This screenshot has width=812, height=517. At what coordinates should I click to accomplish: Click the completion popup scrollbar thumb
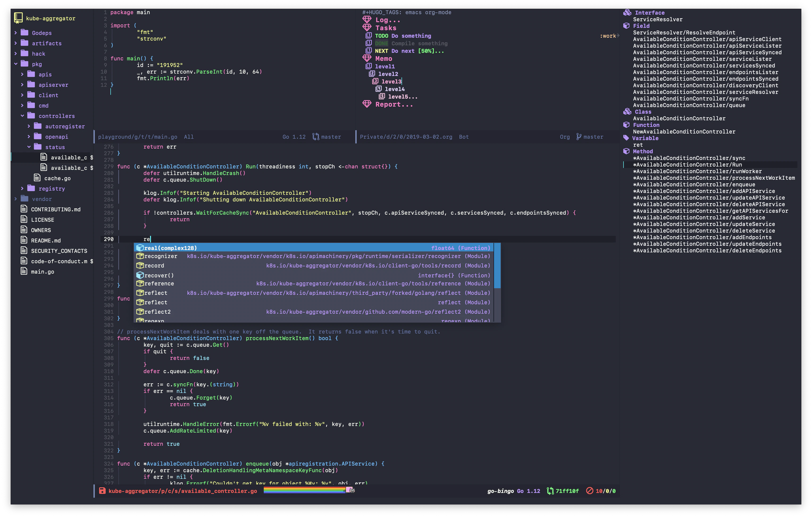(497, 266)
